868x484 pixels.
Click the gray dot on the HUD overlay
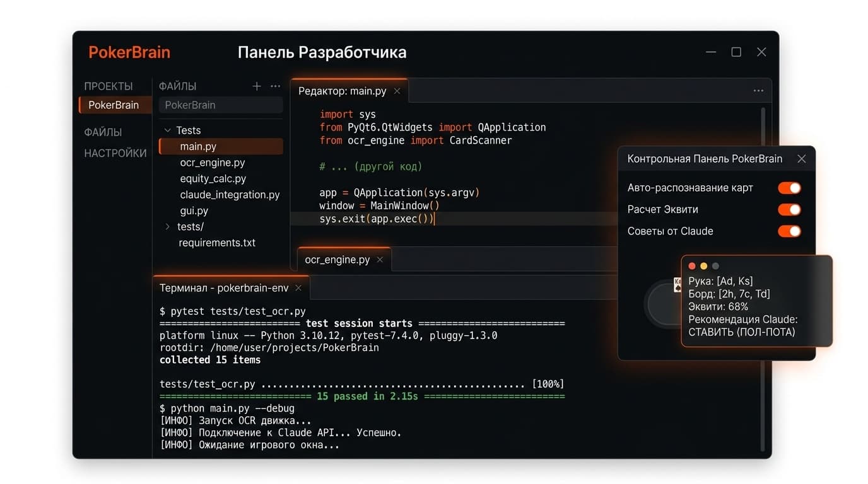714,266
